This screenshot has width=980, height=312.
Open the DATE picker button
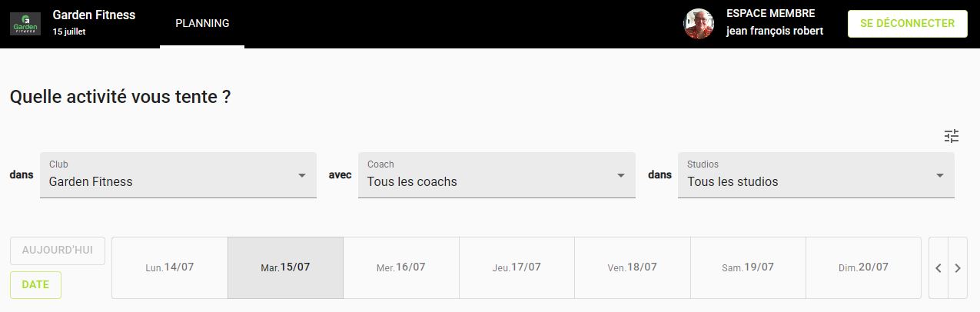35,285
